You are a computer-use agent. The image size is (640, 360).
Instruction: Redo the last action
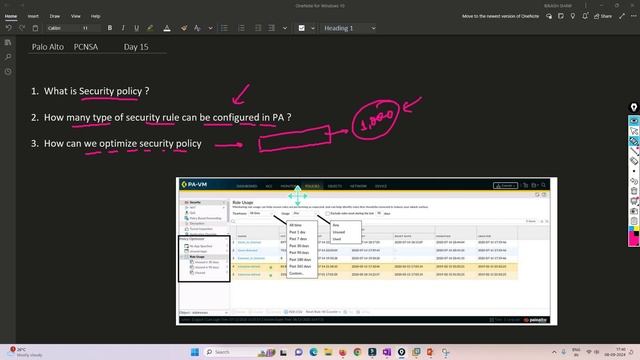tap(22, 28)
